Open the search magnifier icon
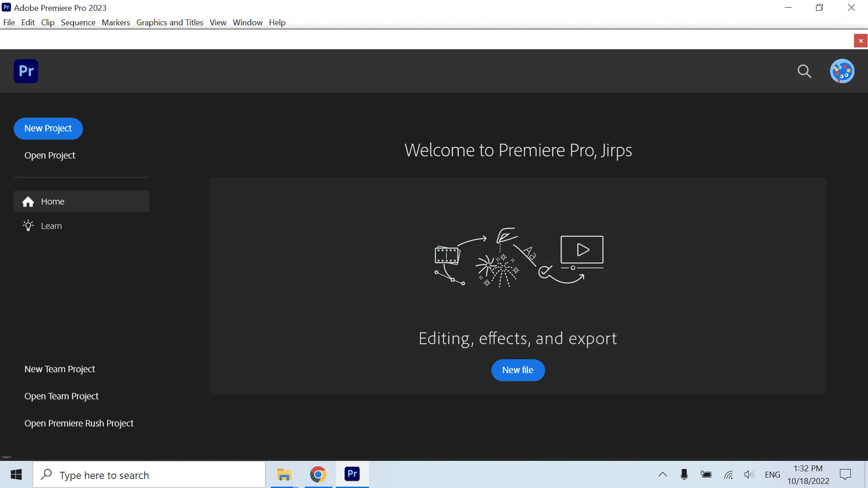The image size is (868, 488). [x=804, y=71]
